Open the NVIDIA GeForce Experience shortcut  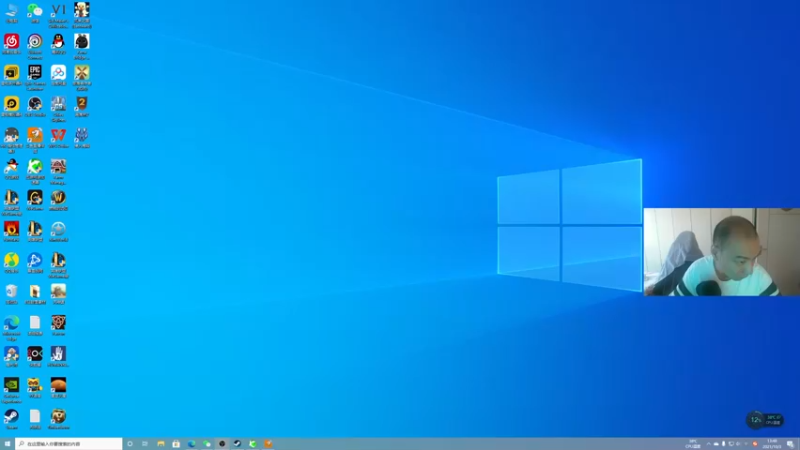click(11, 390)
